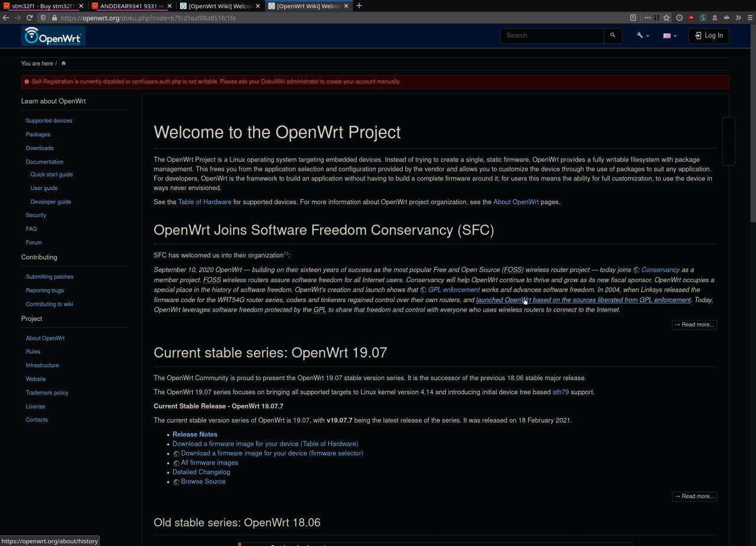
Task: Open the ath79 link
Action: point(561,392)
